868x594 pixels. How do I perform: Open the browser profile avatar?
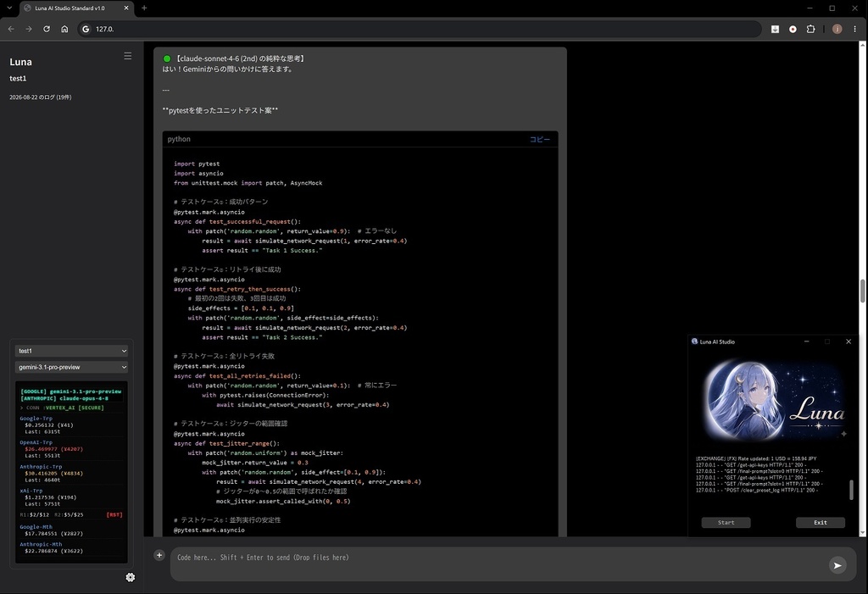pos(837,29)
